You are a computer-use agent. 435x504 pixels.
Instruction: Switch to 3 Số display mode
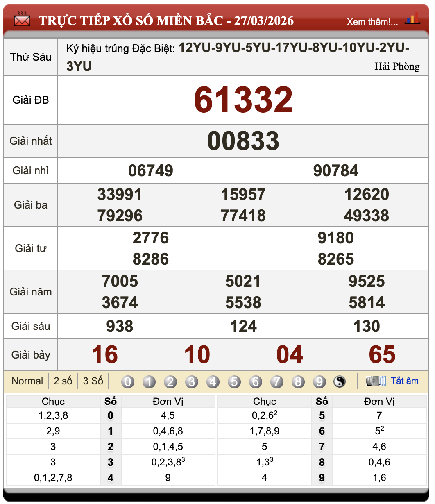tap(93, 381)
